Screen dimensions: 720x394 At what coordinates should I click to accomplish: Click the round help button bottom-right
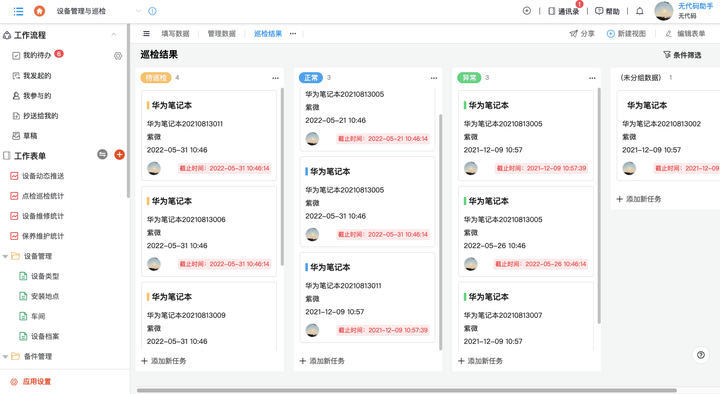pyautogui.click(x=701, y=355)
